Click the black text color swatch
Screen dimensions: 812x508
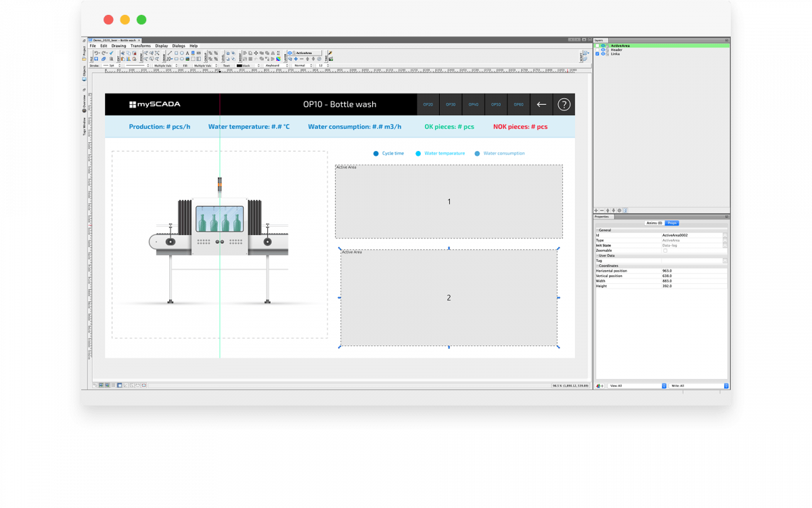(240, 66)
